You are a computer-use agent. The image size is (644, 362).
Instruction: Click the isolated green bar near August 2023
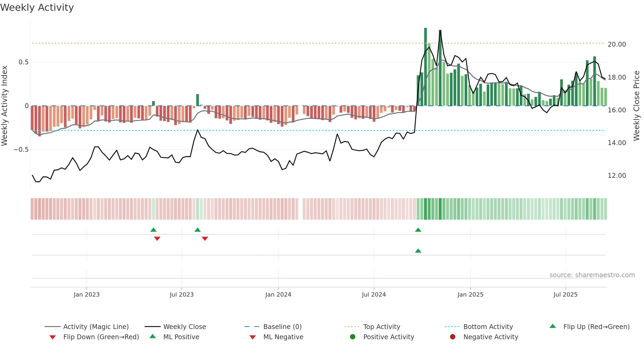point(197,100)
